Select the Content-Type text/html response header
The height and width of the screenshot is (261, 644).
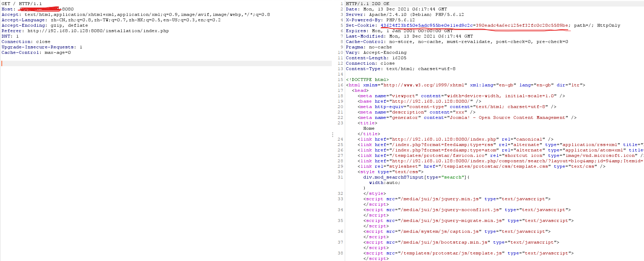401,69
